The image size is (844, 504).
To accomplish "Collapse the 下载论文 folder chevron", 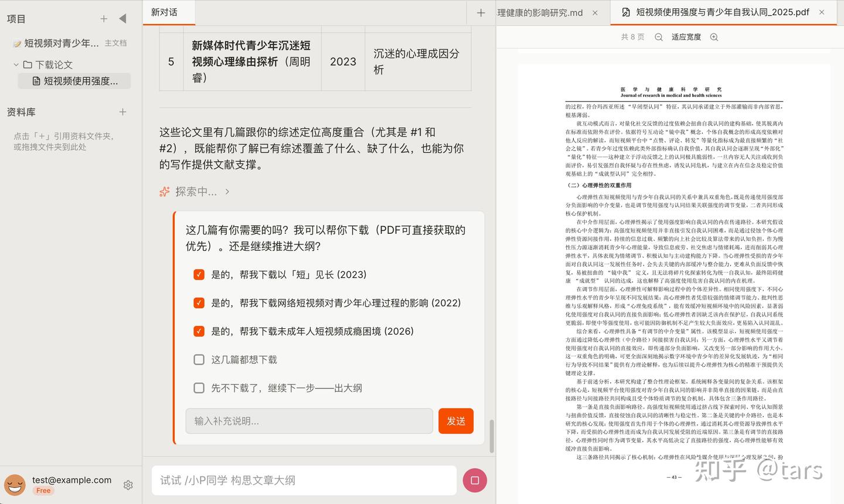I will [x=16, y=64].
